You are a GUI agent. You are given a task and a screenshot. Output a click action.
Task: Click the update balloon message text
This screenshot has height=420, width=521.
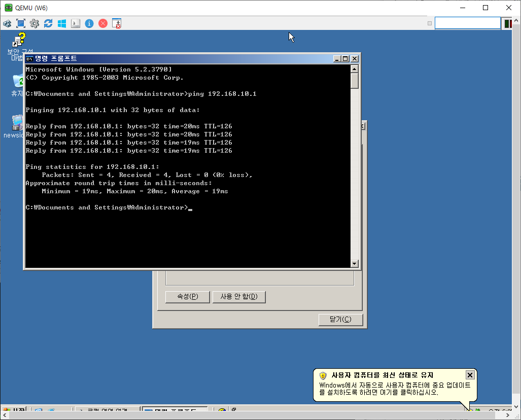(395, 389)
